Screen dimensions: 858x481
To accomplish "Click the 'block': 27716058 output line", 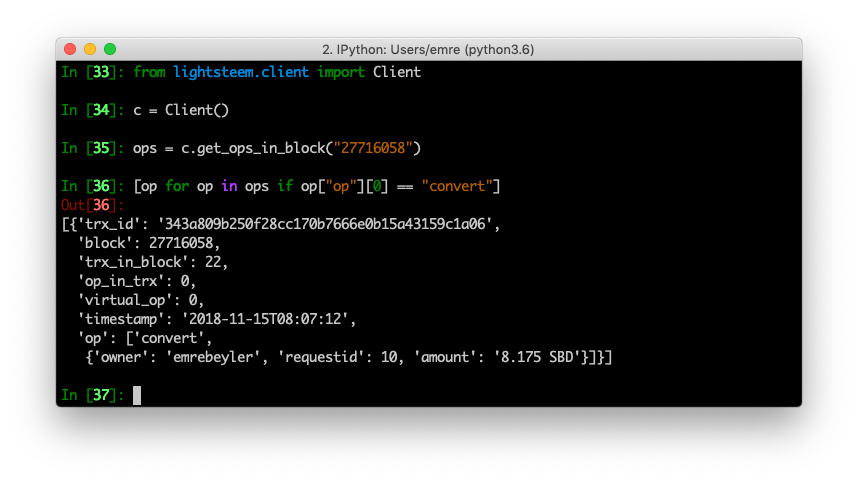I will (x=148, y=243).
